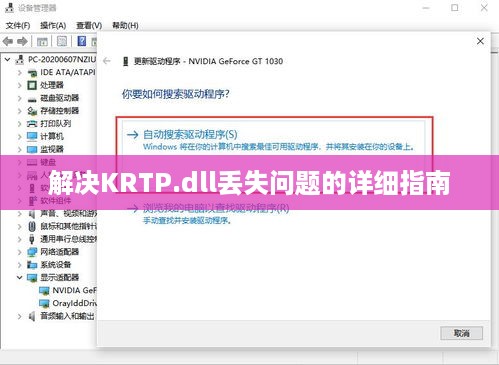
Task: Click the back arrow in Device Manager toolbar
Action: coord(8,42)
